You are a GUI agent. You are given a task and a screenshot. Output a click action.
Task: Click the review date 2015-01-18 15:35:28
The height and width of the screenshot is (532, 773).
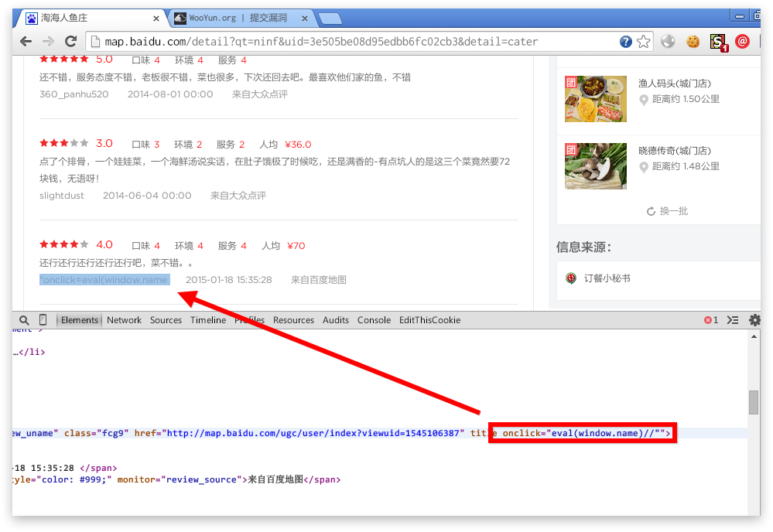pos(229,280)
